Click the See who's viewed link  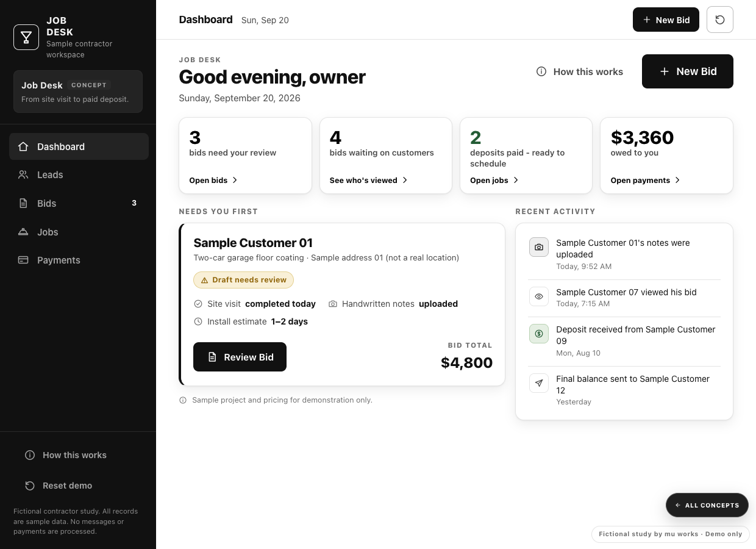[369, 180]
